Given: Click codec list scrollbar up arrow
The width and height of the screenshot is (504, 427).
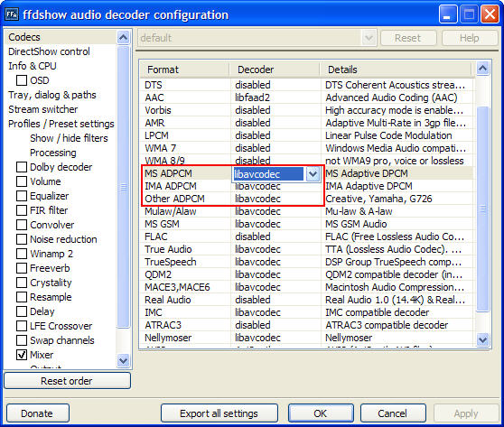Looking at the screenshot, I should [483, 68].
